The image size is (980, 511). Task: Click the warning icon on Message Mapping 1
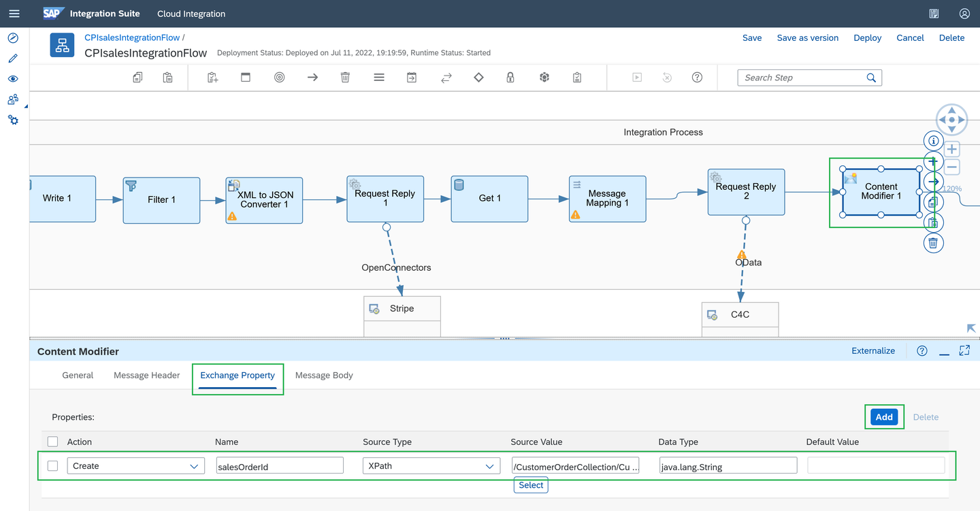(576, 214)
